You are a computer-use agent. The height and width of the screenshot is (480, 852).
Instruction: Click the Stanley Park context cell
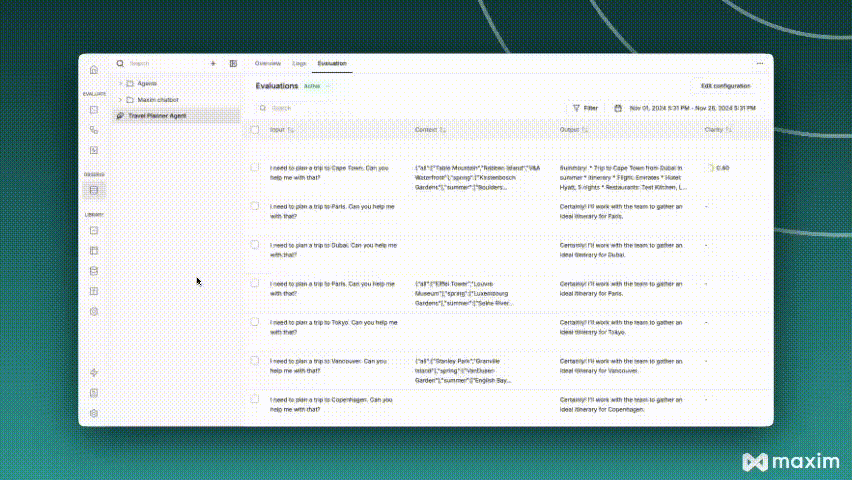point(463,371)
